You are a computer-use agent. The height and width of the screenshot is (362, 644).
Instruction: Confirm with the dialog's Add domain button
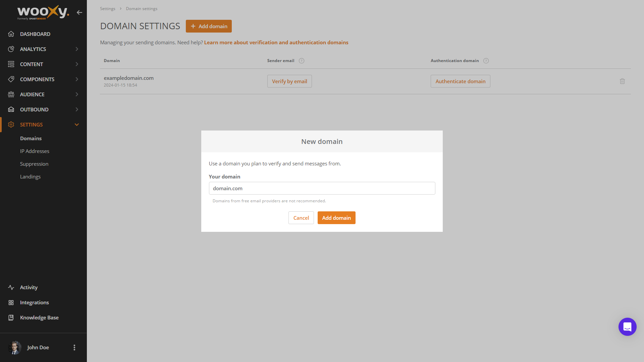click(x=336, y=218)
